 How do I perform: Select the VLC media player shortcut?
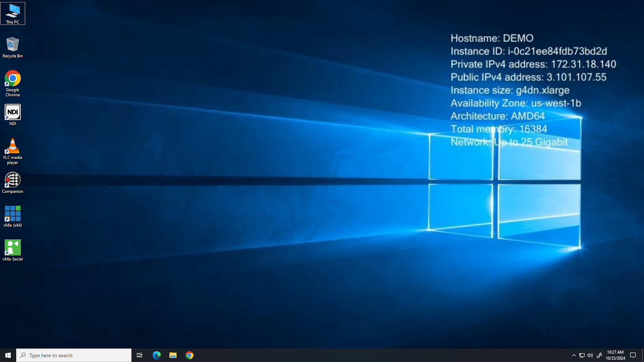[12, 151]
